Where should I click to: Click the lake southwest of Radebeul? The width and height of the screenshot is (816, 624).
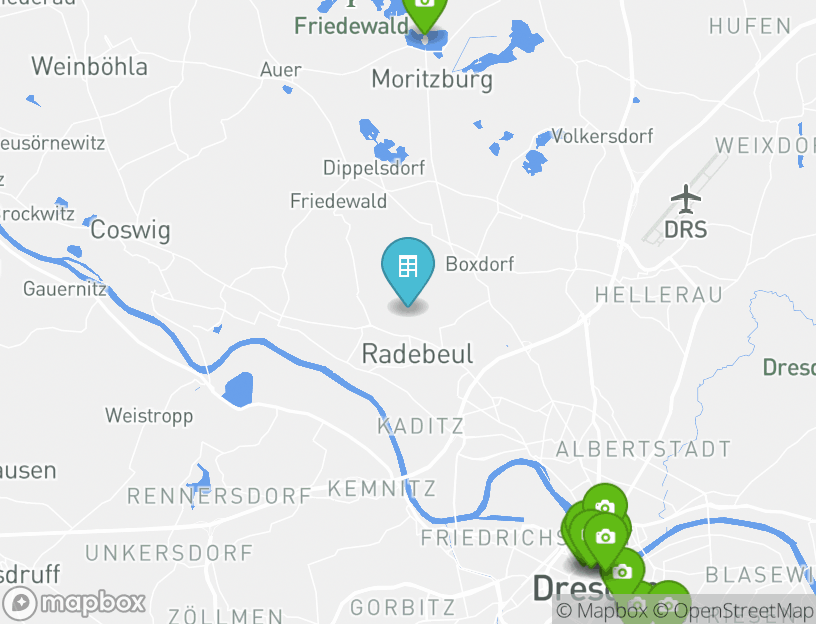pos(239,389)
